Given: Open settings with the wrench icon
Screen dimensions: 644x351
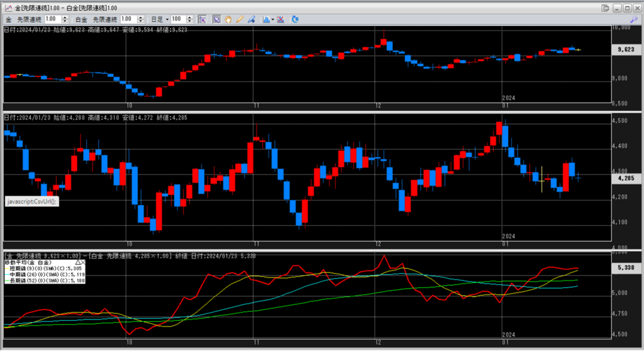Looking at the screenshot, I should click(633, 19).
